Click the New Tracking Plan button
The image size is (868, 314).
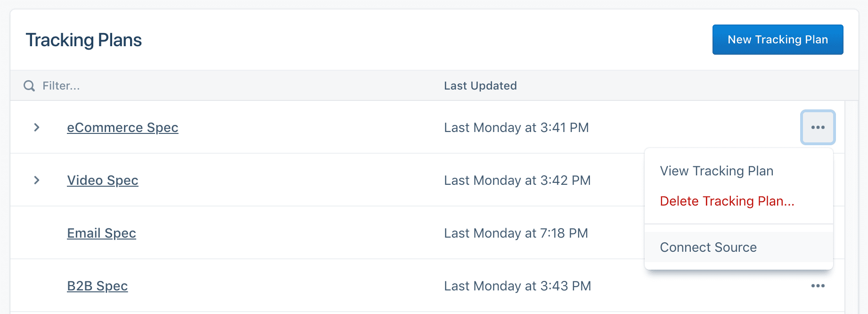pos(778,40)
